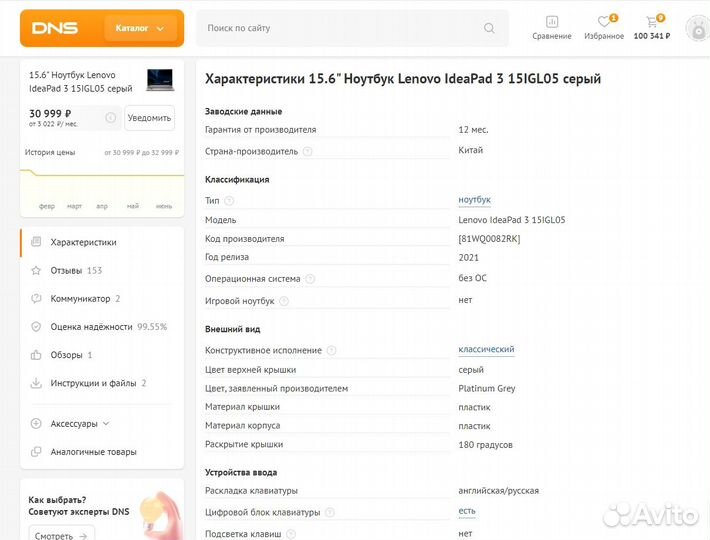Click the 180 градусов value
Image resolution: width=710 pixels, height=540 pixels.
[x=485, y=444]
